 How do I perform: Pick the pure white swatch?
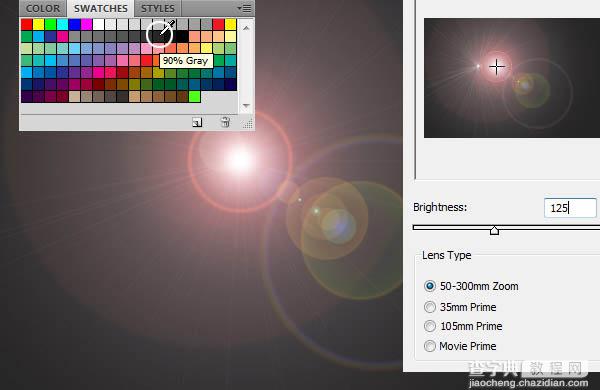tap(98, 24)
